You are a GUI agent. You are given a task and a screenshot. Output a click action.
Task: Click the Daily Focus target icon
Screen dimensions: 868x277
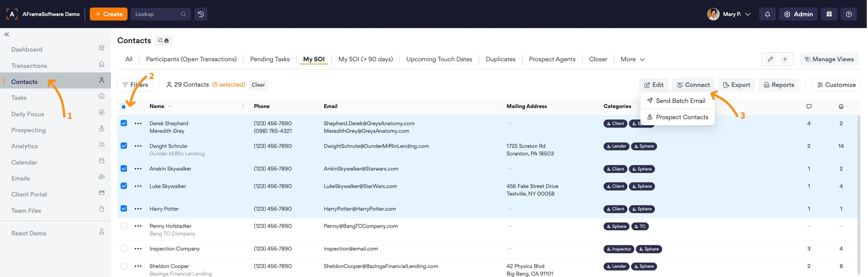pos(102,113)
